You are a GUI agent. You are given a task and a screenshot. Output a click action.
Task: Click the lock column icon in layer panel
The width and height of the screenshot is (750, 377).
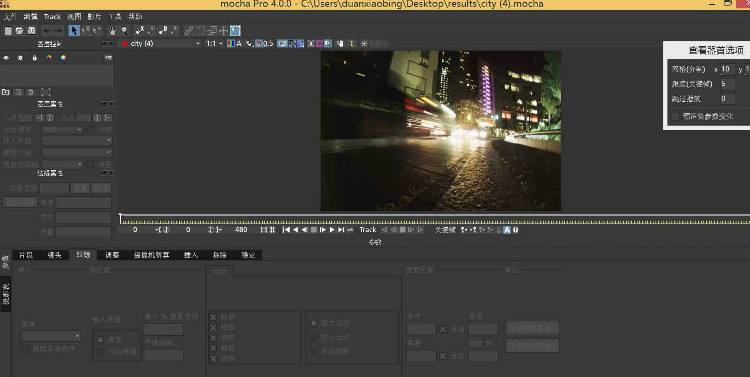click(34, 58)
